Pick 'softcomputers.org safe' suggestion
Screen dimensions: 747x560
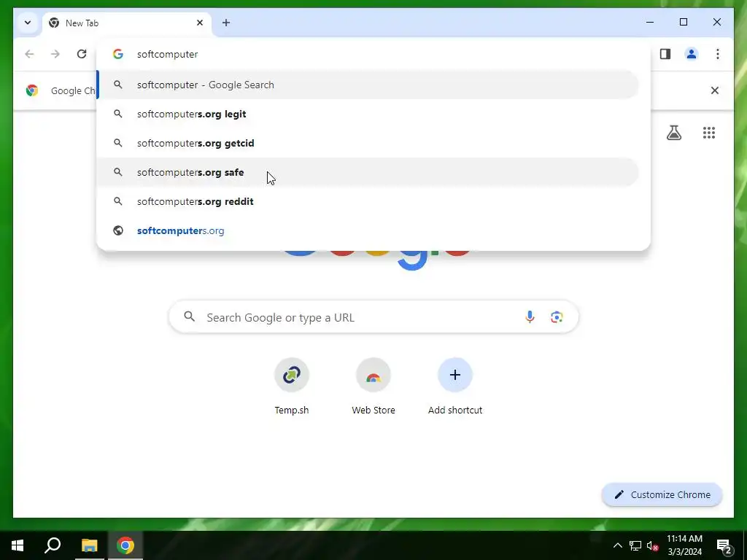point(368,172)
